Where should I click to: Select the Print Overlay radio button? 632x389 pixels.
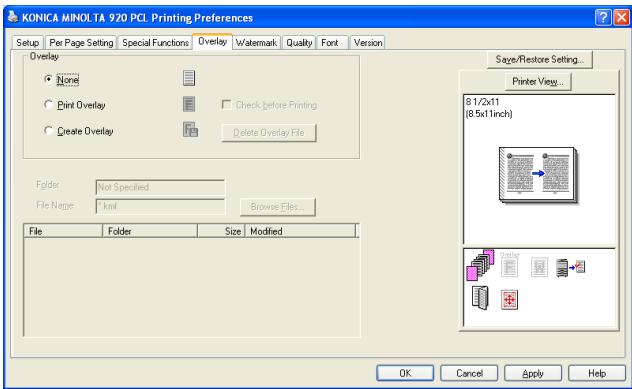pyautogui.click(x=48, y=104)
